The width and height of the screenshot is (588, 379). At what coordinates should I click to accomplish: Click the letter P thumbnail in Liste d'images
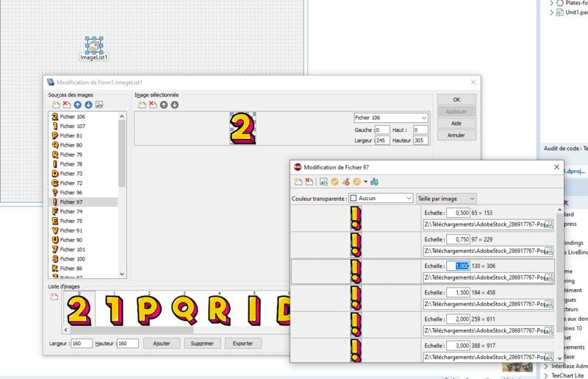coord(149,311)
